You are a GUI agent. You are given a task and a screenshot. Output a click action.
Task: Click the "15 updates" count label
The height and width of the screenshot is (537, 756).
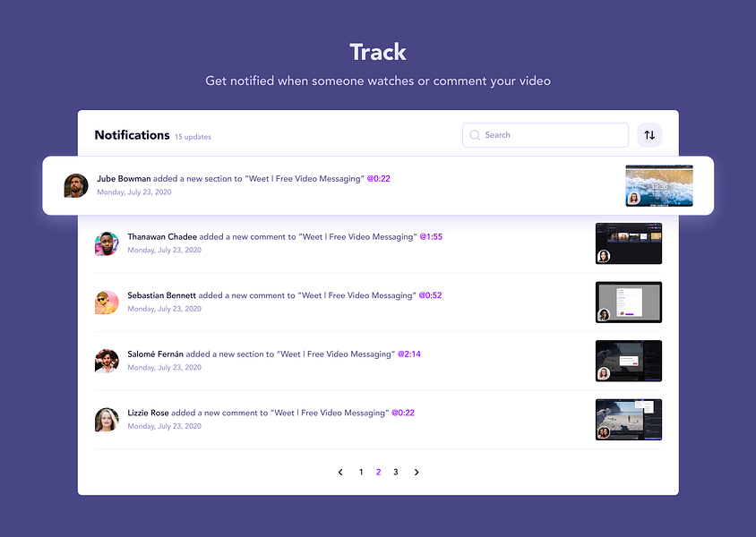[x=193, y=137]
